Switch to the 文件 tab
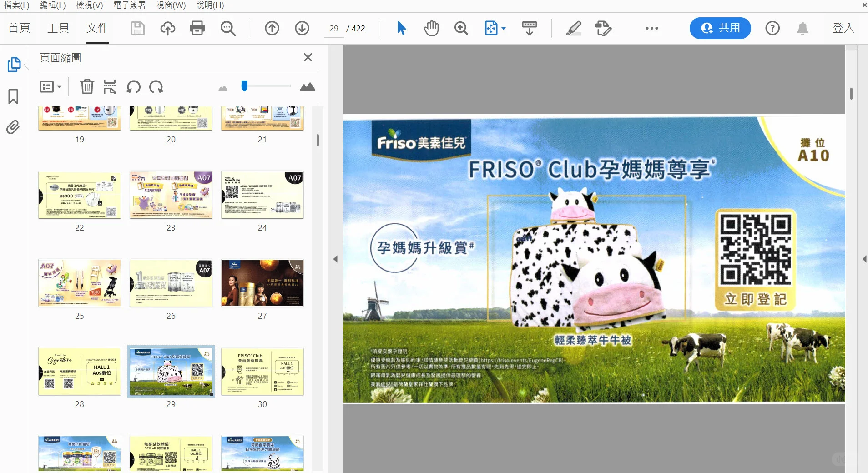Image resolution: width=868 pixels, height=473 pixels. point(97,28)
